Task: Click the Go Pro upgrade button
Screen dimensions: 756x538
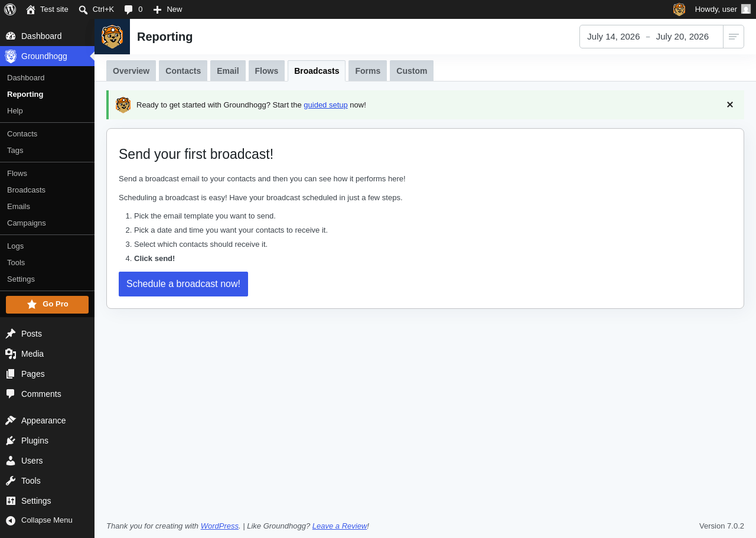Action: 47,305
